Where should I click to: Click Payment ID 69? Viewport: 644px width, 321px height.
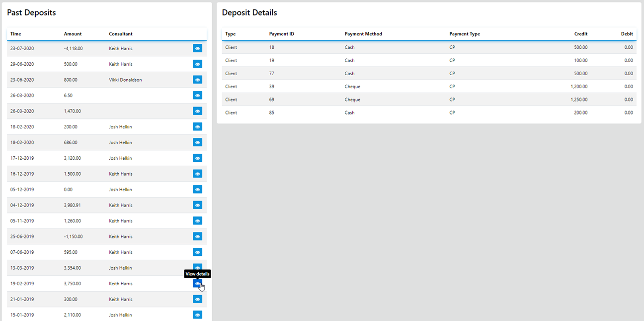[272, 100]
